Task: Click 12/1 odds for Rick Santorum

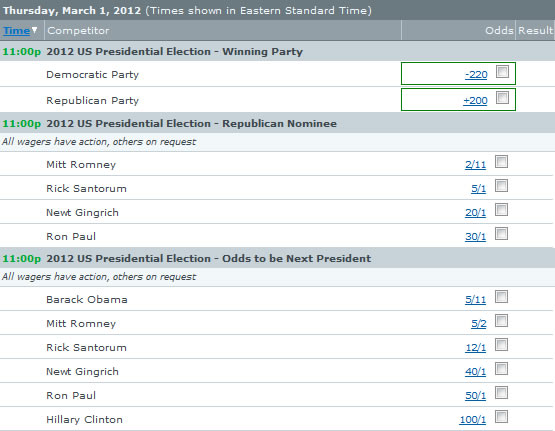Action: (475, 348)
